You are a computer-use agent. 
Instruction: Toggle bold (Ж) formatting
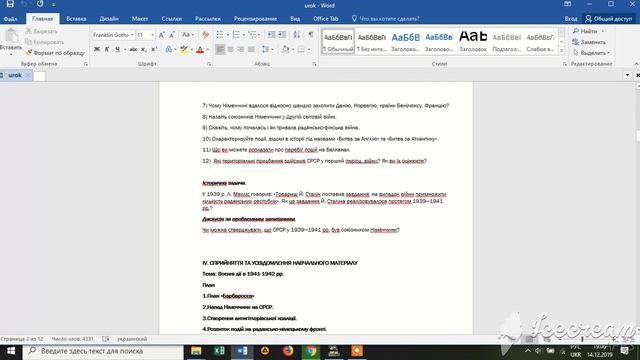(97, 49)
